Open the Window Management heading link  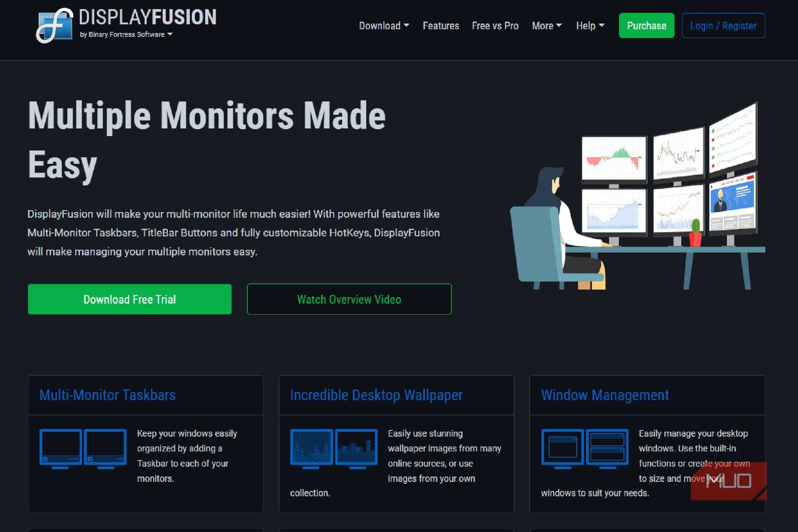[x=605, y=395]
